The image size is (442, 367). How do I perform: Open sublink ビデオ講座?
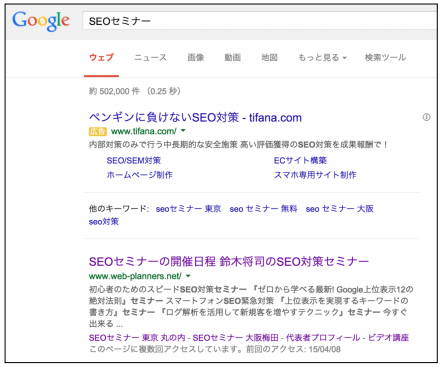pos(388,338)
